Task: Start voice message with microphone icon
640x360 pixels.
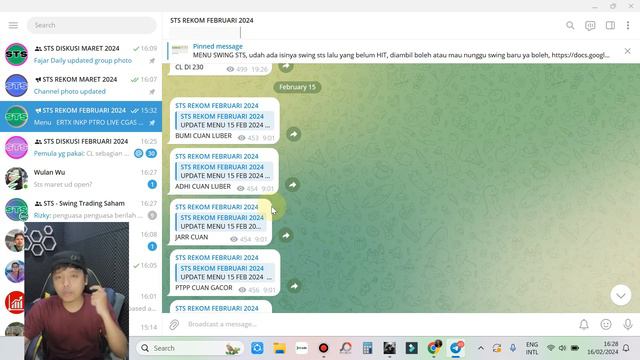Action: (x=628, y=324)
